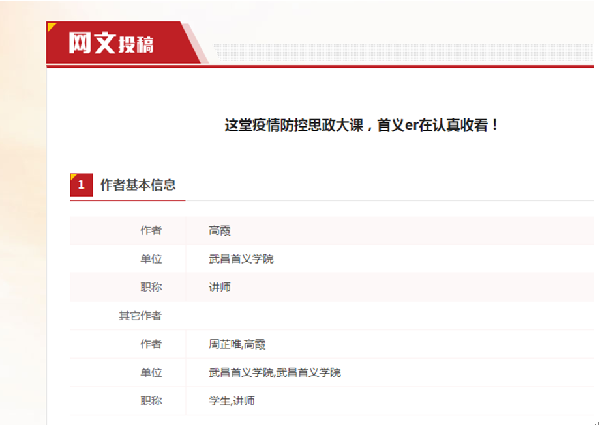Viewport: 600px width, 425px height.
Task: Click the resize grip at the bottom-right corner
Action: pos(597,422)
